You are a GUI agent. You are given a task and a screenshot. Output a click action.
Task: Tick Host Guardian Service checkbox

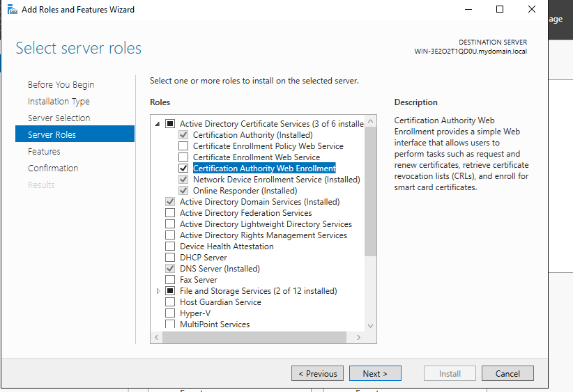[x=170, y=302]
